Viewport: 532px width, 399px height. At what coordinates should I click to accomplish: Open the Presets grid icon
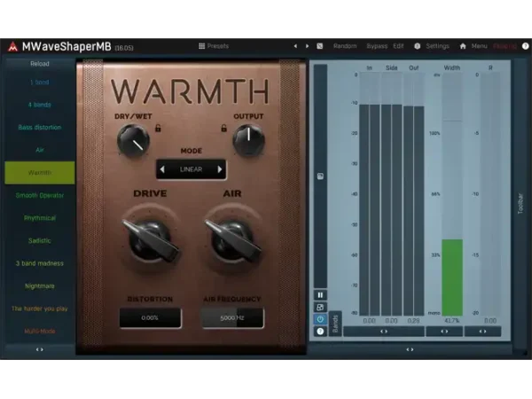pyautogui.click(x=201, y=46)
